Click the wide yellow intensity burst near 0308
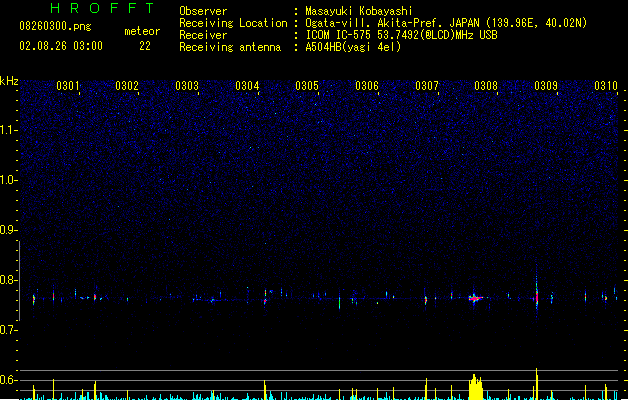Screen dimensions: 629x400 point(476,387)
